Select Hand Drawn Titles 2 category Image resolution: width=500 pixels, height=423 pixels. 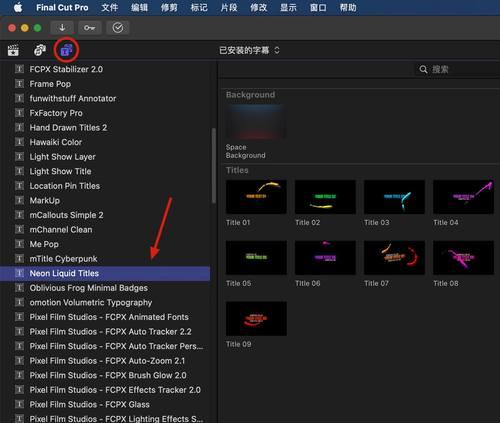[x=105, y=128]
